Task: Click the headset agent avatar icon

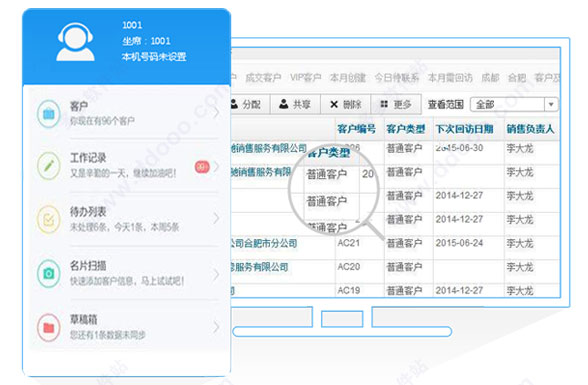Action: [75, 42]
